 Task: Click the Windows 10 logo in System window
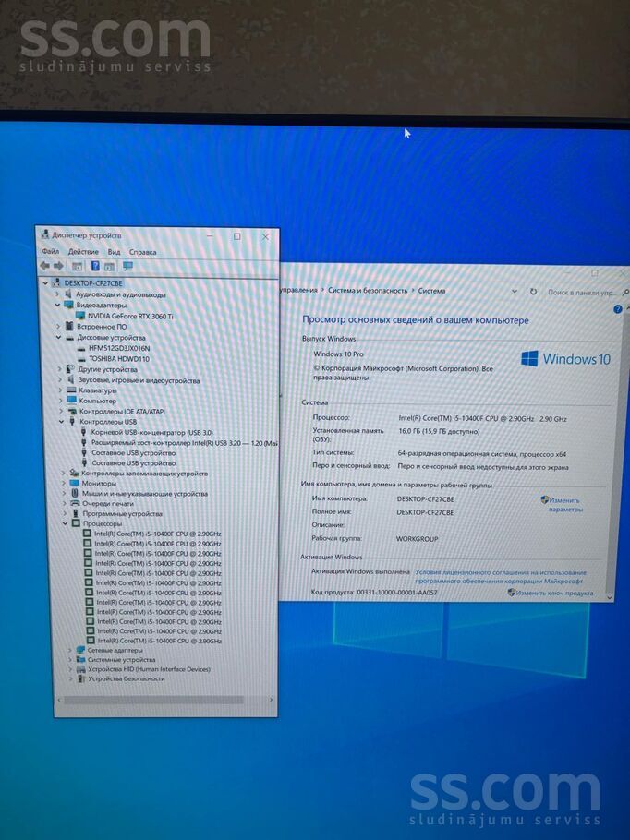click(x=565, y=358)
